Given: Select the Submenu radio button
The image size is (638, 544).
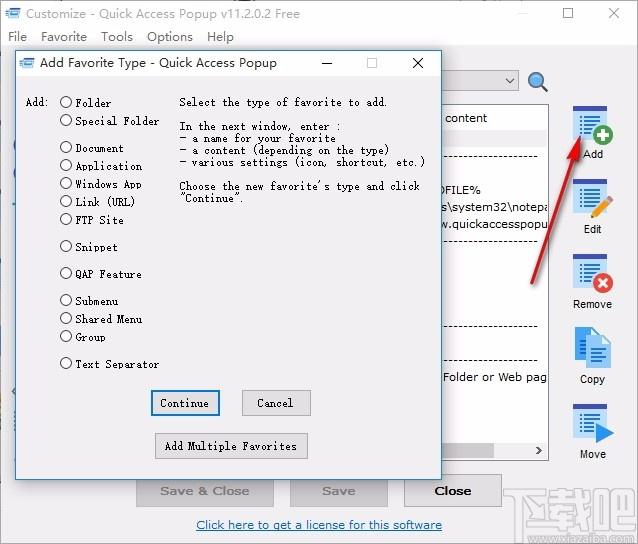Looking at the screenshot, I should point(66,300).
